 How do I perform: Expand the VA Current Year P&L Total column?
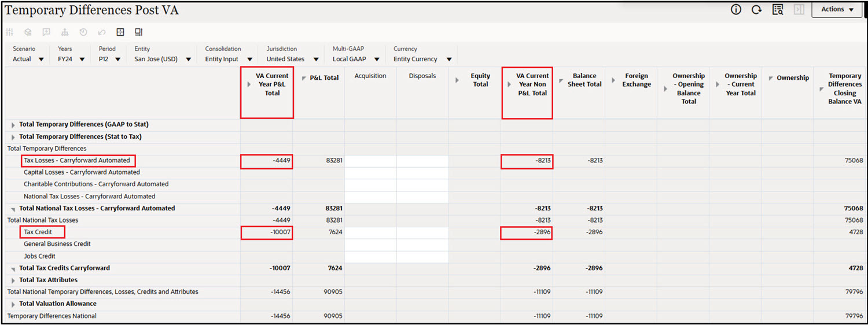tap(249, 84)
